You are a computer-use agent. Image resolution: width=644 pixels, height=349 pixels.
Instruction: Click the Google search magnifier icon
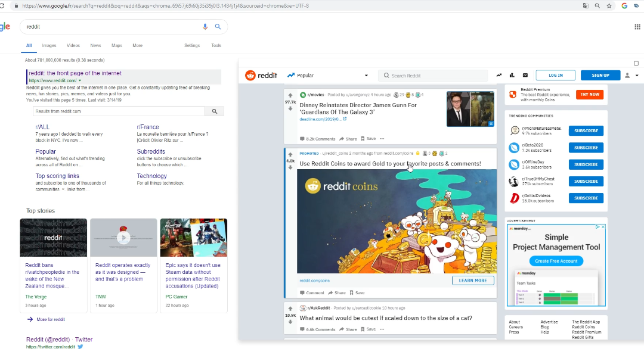(x=218, y=27)
